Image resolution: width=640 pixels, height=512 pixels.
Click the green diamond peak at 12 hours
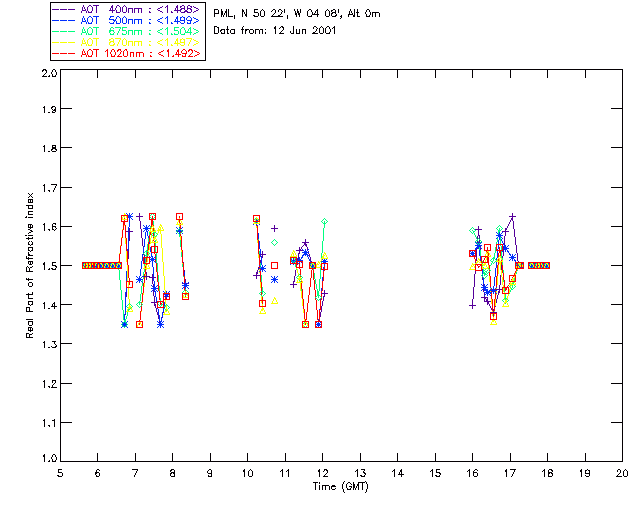click(x=324, y=222)
